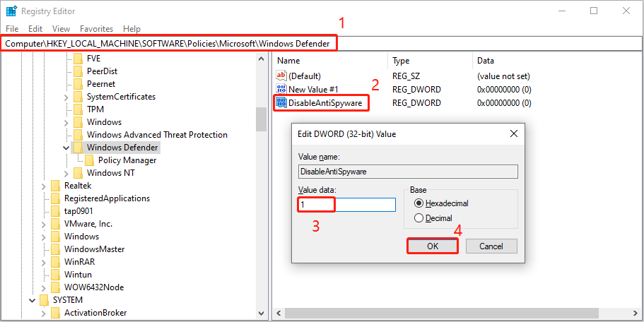Open the Edit menu
644x322 pixels.
[35, 29]
